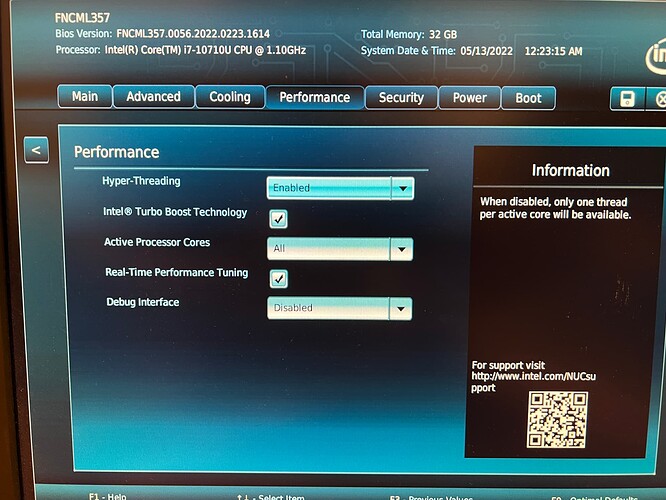Viewport: 666px width, 500px height.
Task: Click the QR code in Information panel
Action: click(557, 420)
